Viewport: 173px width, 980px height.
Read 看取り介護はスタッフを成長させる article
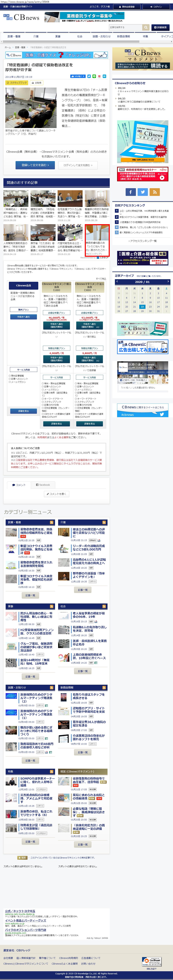tap(89, 696)
